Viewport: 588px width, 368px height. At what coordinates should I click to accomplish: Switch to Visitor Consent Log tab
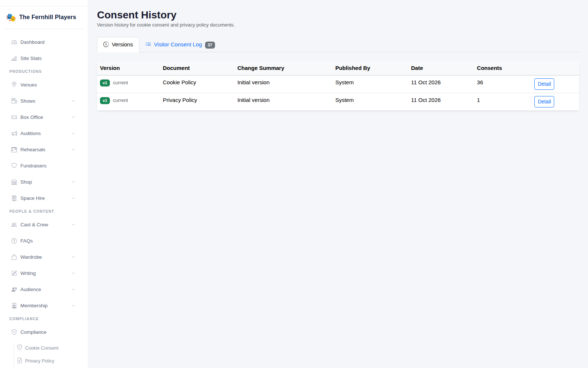[x=180, y=45]
